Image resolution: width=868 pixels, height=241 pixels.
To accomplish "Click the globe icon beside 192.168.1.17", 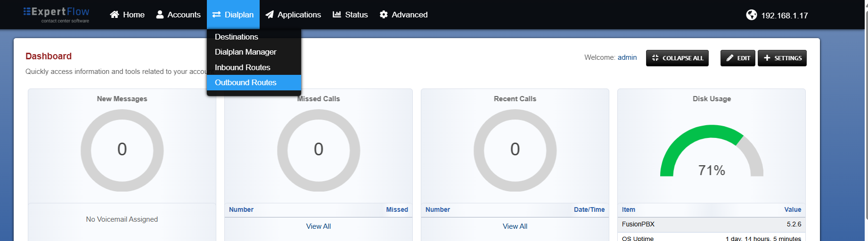I will (x=752, y=15).
